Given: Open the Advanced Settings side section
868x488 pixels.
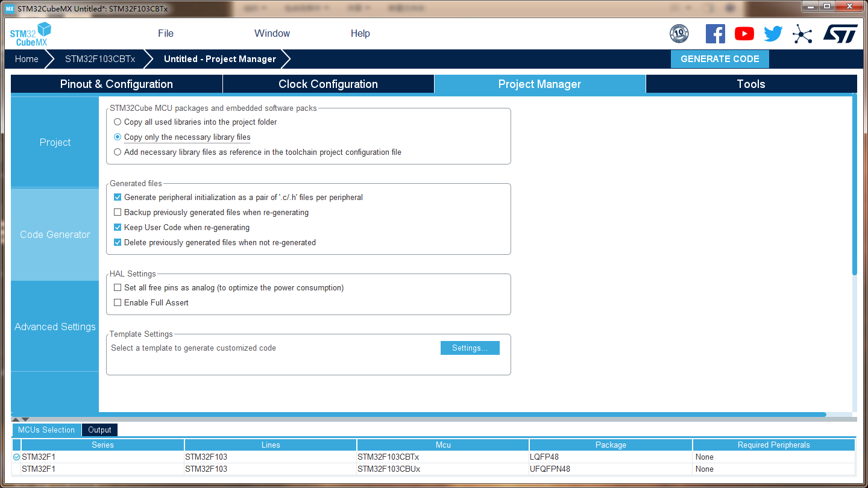Looking at the screenshot, I should tap(55, 327).
